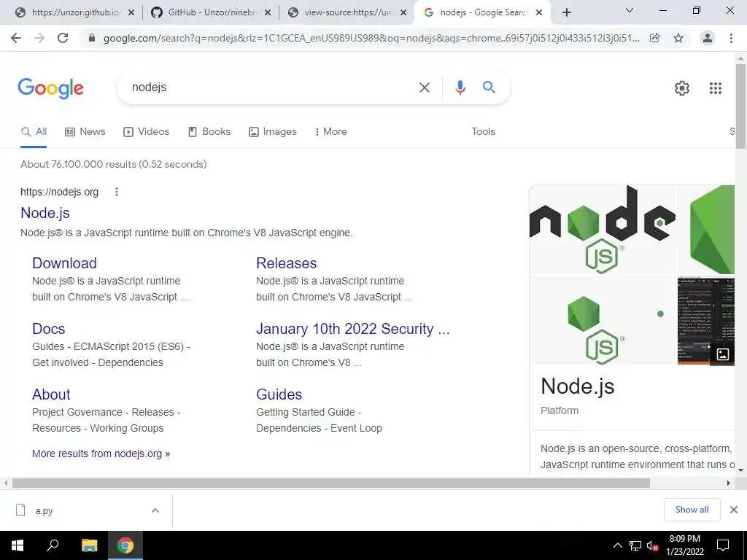Reload the page with refresh icon
The height and width of the screenshot is (560, 747).
pos(63,38)
